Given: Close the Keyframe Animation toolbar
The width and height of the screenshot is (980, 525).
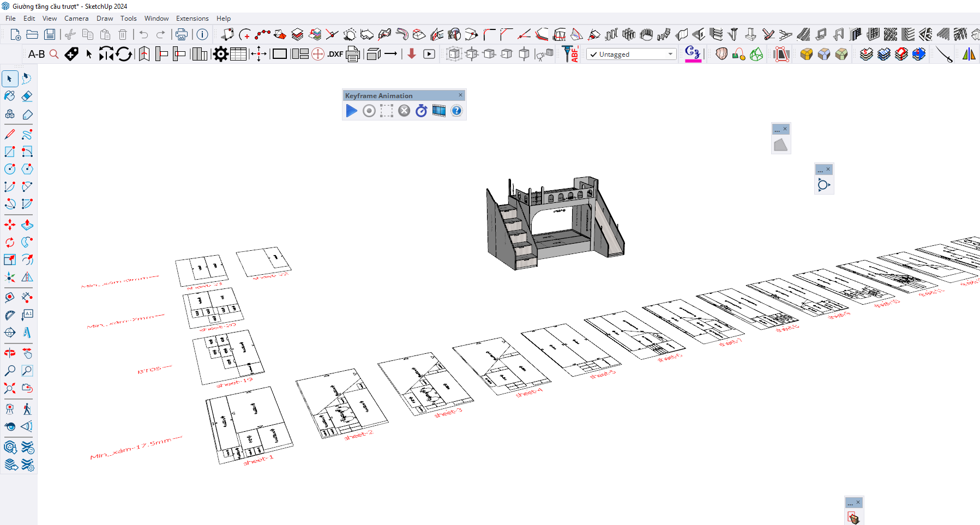Looking at the screenshot, I should point(460,95).
